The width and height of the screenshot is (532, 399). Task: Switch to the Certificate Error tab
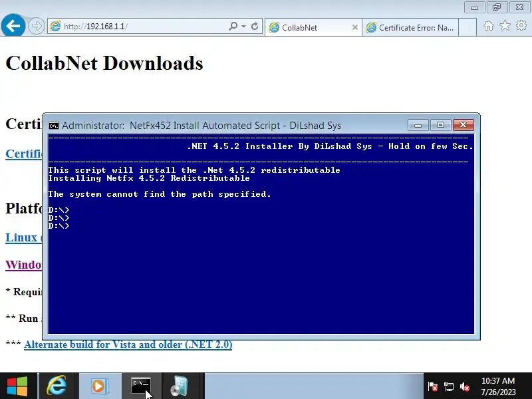(410, 27)
